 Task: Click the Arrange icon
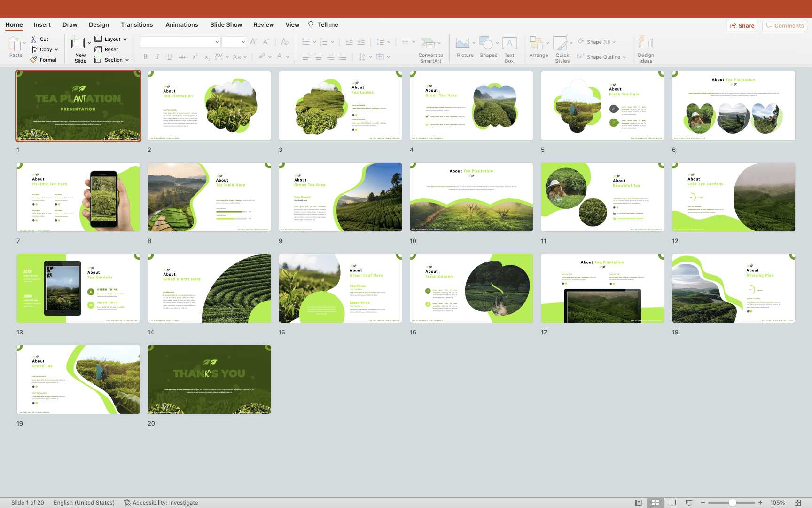[536, 43]
